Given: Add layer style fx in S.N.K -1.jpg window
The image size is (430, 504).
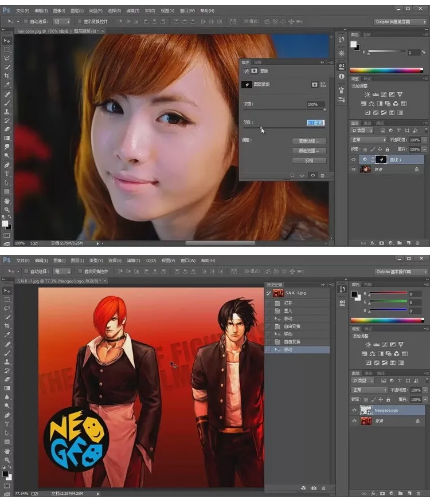Looking at the screenshot, I should click(x=374, y=493).
